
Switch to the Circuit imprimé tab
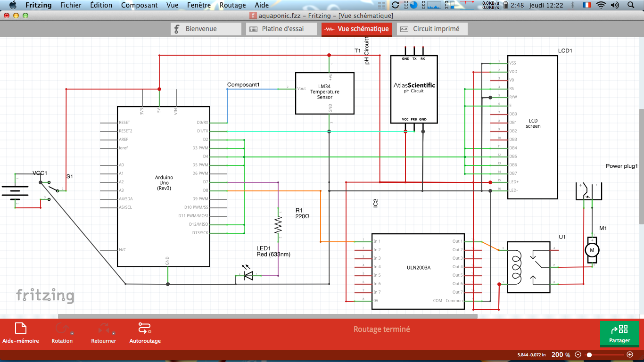coord(432,29)
